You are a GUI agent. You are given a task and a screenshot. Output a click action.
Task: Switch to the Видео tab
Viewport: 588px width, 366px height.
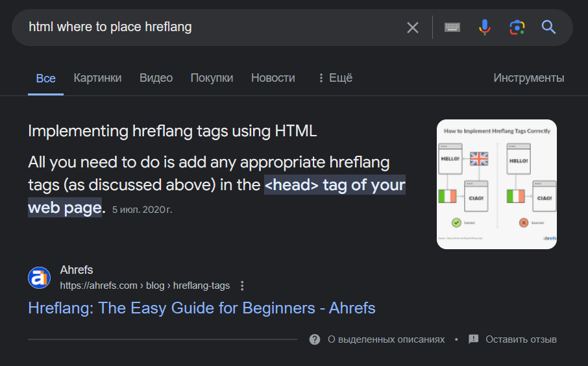(x=156, y=78)
